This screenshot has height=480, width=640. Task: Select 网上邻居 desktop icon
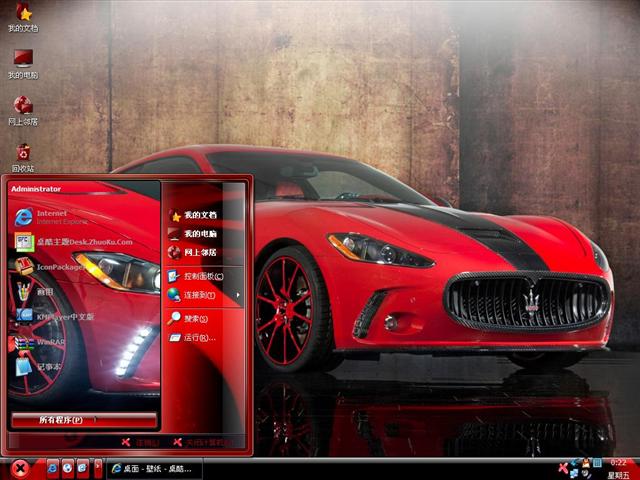coord(23,109)
